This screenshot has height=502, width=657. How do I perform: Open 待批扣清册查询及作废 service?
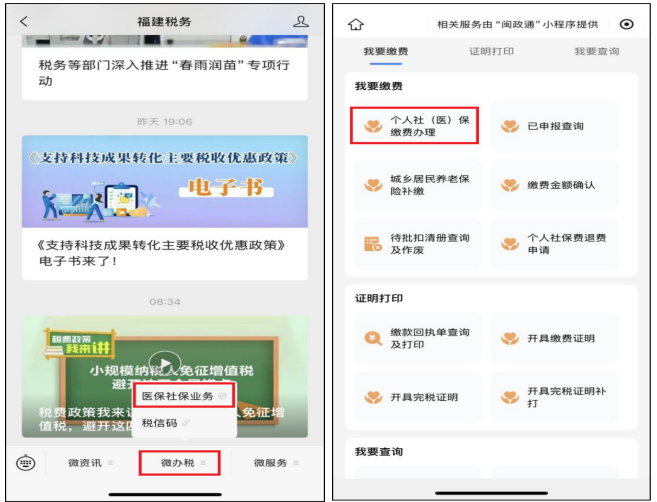coord(414,244)
